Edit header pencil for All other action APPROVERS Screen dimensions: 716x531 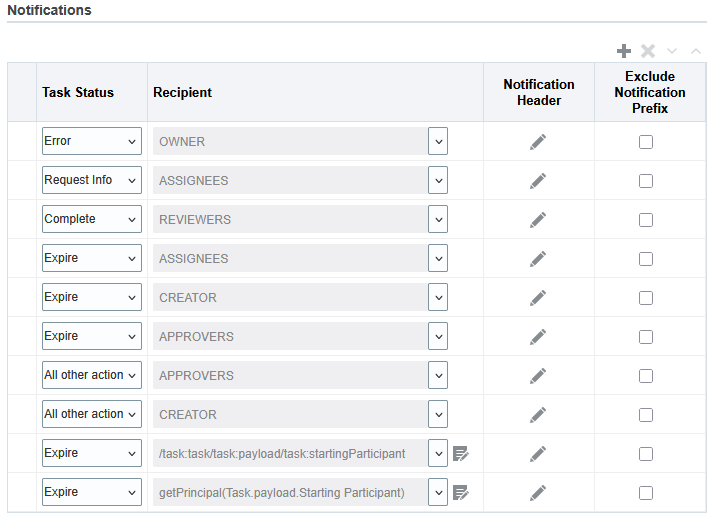538,376
